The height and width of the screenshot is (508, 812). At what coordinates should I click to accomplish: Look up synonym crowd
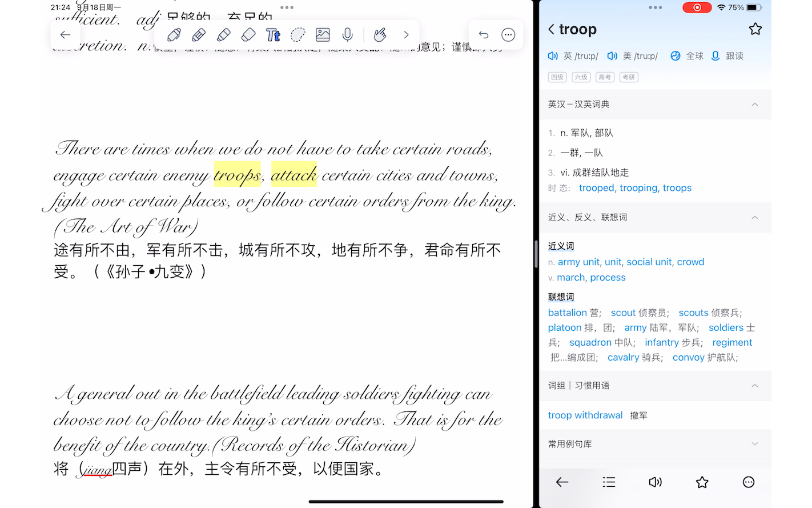click(x=690, y=262)
